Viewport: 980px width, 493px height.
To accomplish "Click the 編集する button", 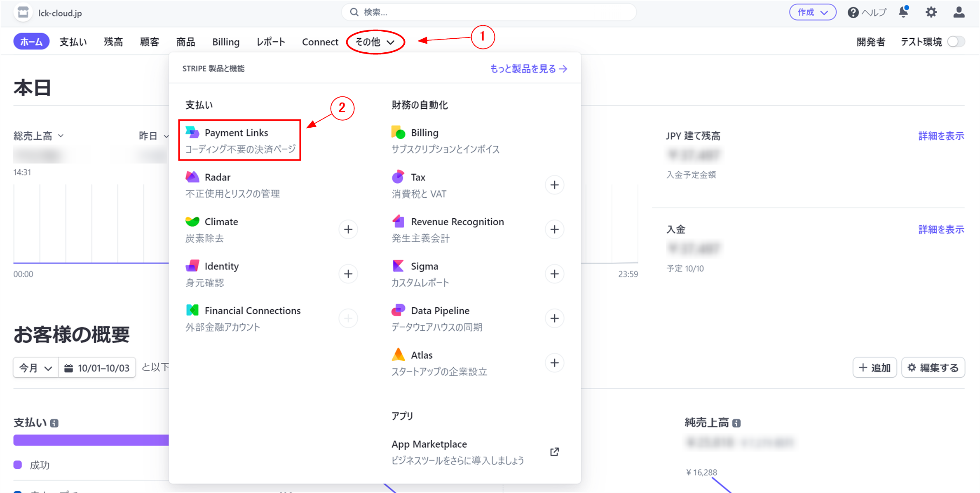I will tap(933, 368).
